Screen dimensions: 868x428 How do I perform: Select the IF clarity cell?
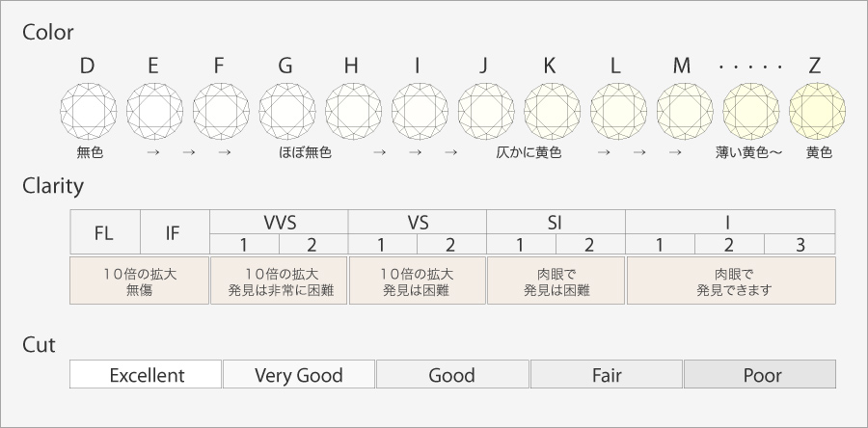pos(175,232)
